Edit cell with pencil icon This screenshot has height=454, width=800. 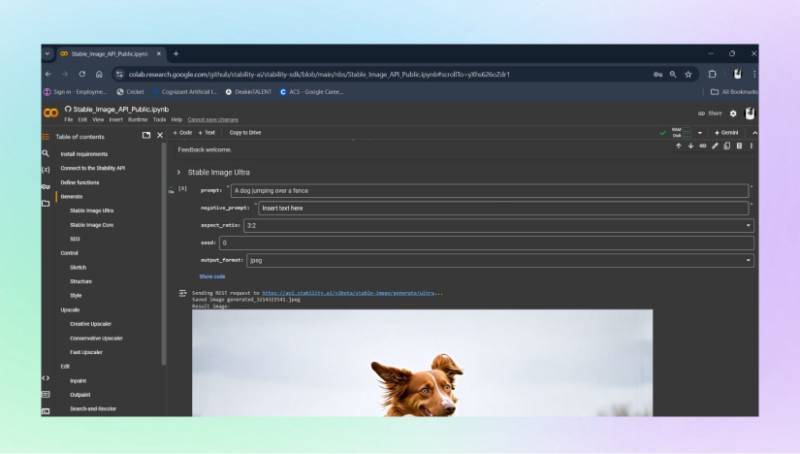[715, 146]
